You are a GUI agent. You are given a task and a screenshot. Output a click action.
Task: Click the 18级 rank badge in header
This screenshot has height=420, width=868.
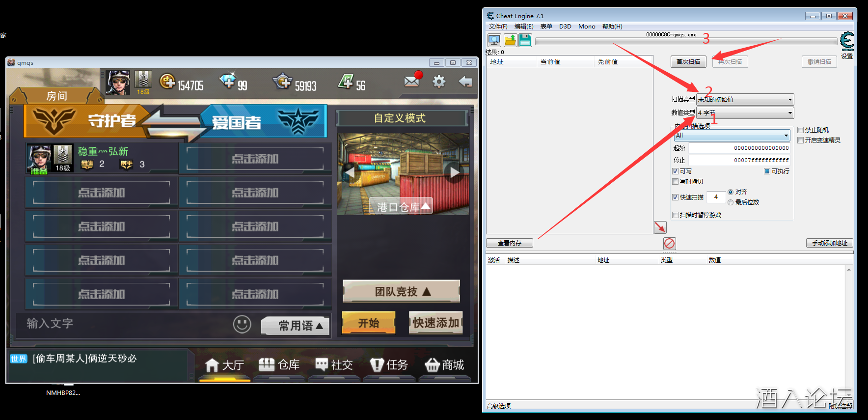pos(143,83)
